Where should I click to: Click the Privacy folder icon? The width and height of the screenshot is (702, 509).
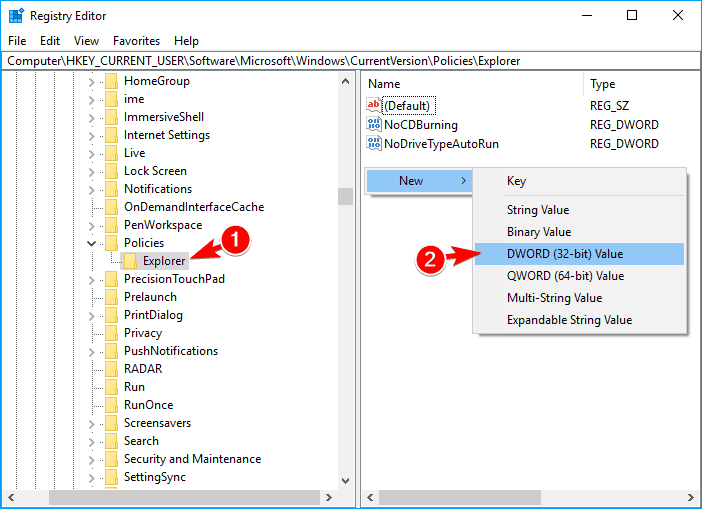pyautogui.click(x=111, y=333)
